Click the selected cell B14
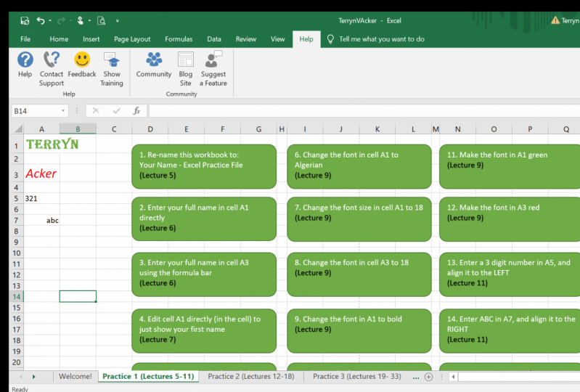 78,296
